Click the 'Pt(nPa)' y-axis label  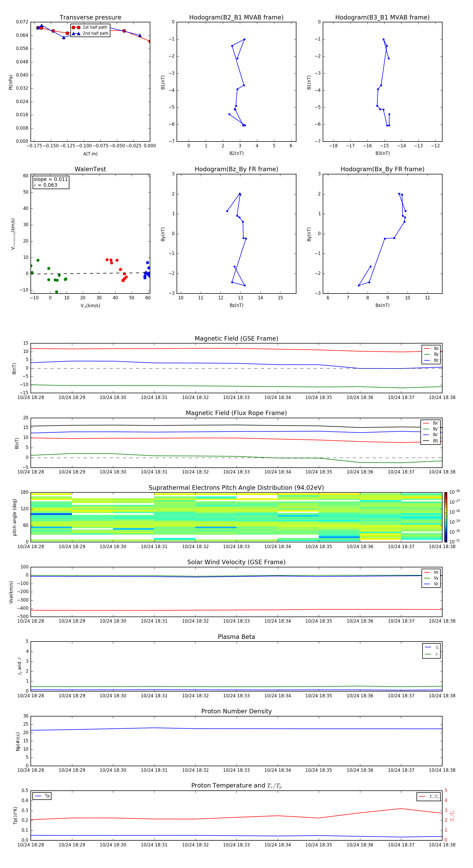click(x=11, y=82)
